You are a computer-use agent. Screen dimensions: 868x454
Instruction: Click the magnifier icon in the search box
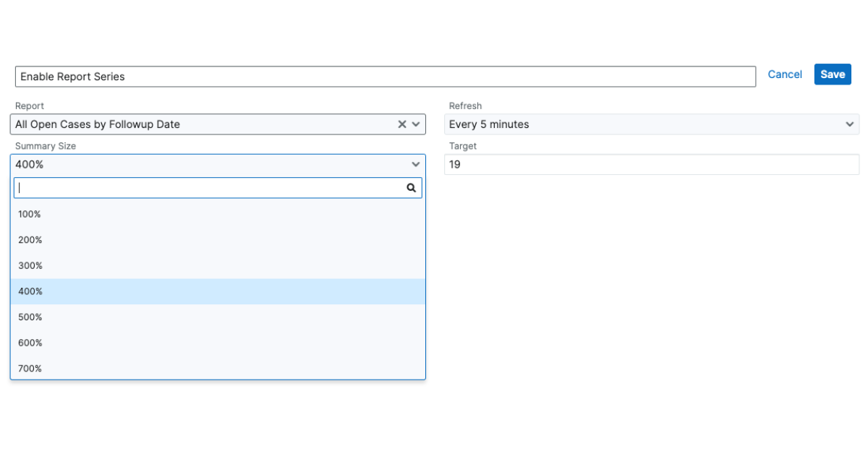coord(412,188)
